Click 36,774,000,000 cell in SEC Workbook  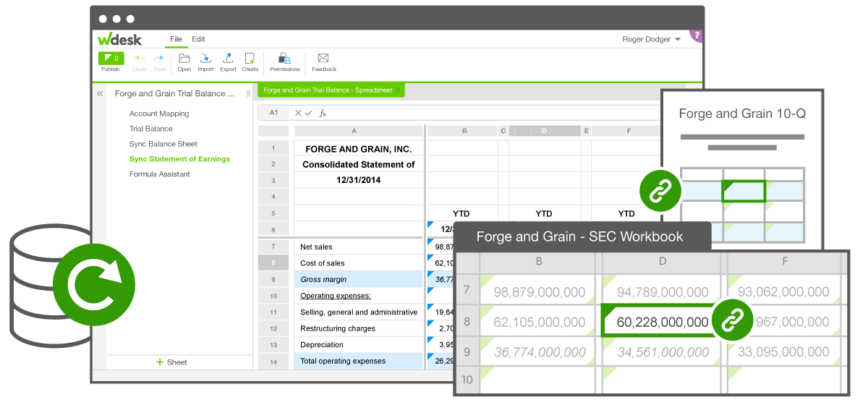539,352
